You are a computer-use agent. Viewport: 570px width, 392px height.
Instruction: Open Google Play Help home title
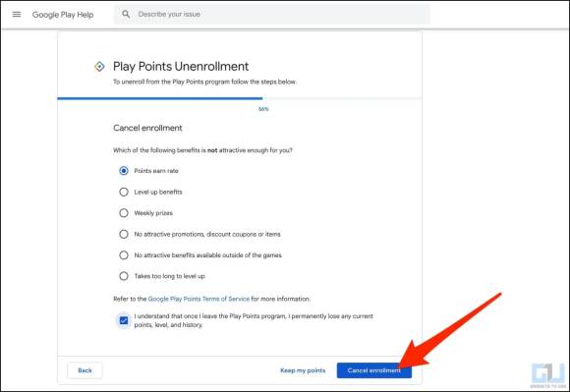point(63,15)
